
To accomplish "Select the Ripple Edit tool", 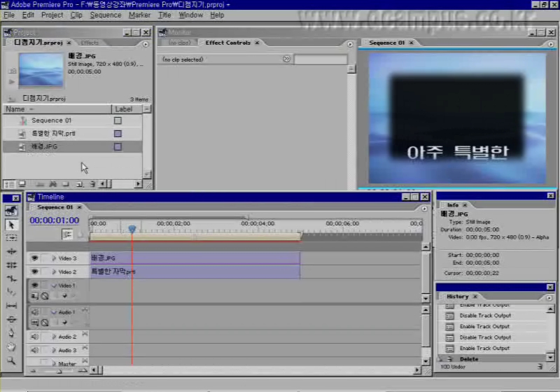I will point(11,251).
